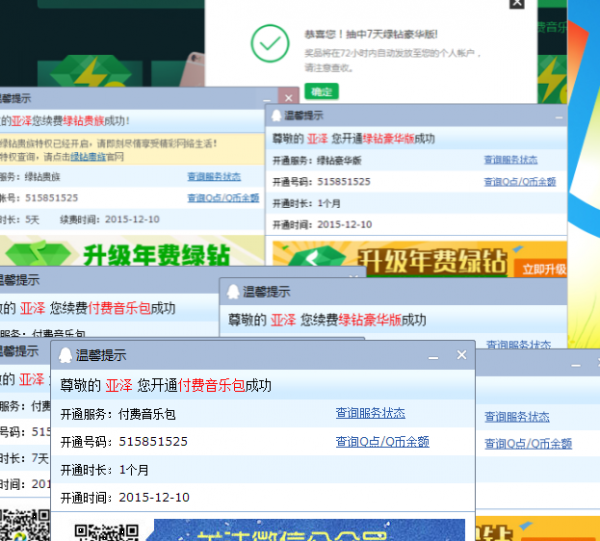The height and width of the screenshot is (541, 600).
Task: Click 确定 in the 绿钻豪华版 prize dialog
Action: pos(321,92)
